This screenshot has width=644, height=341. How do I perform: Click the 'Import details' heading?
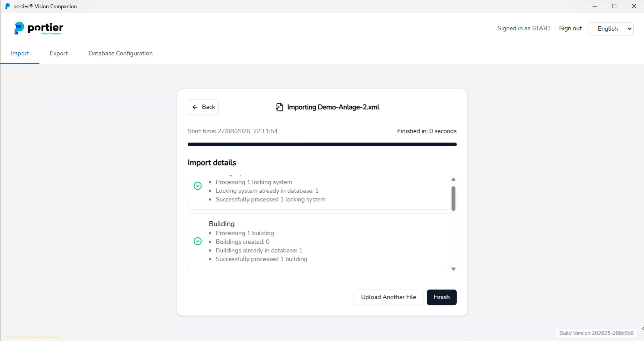pos(212,163)
